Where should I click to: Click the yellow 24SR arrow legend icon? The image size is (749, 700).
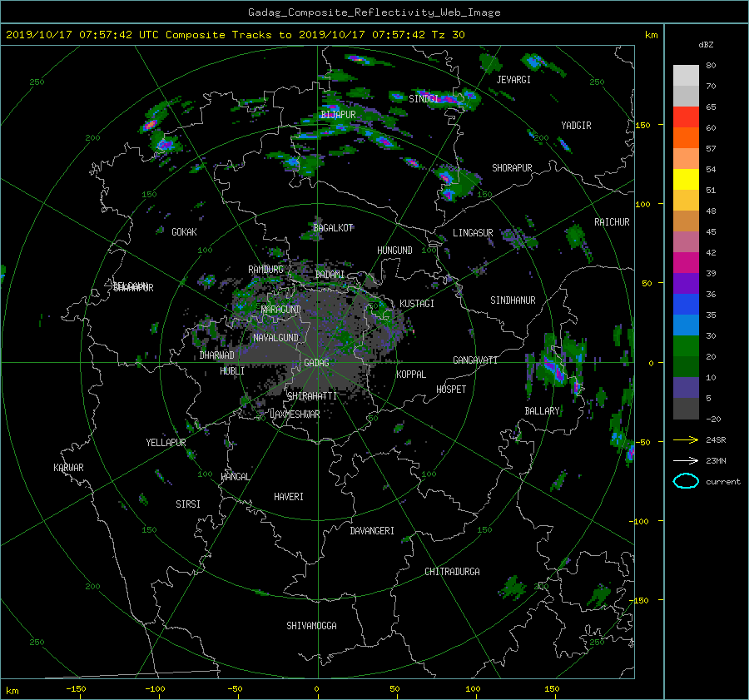686,439
